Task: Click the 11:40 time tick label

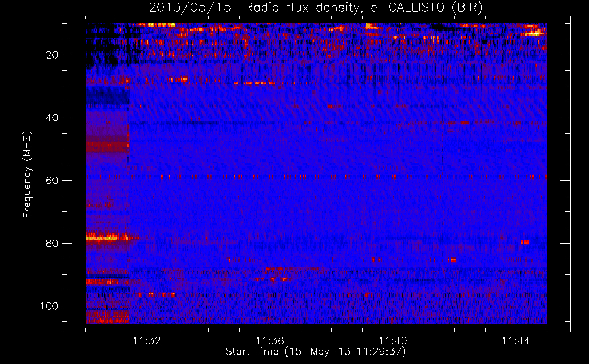Action: coord(393,341)
